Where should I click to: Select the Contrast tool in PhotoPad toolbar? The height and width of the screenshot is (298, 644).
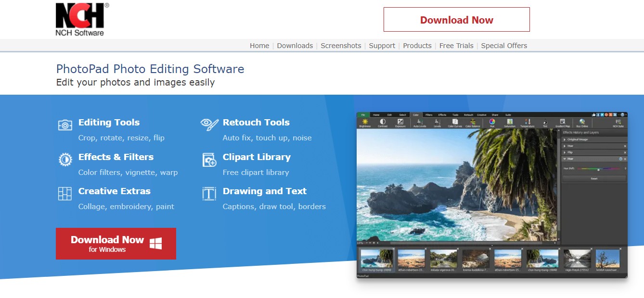[383, 123]
